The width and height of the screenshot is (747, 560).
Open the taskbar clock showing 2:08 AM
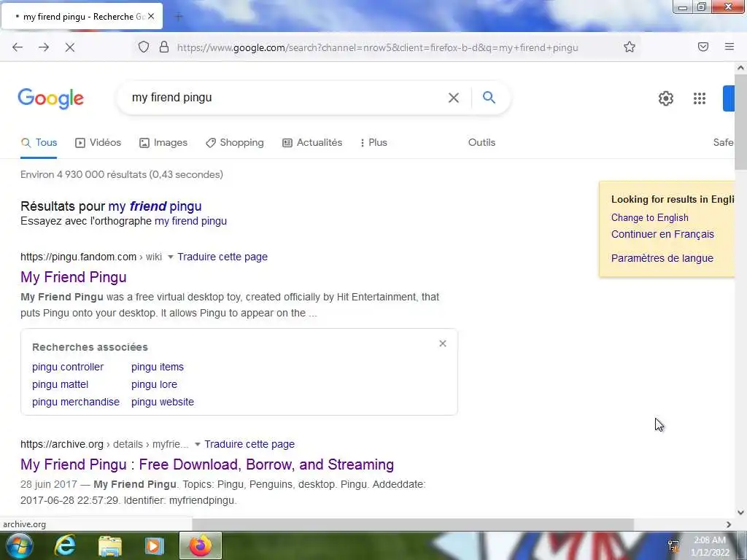710,546
